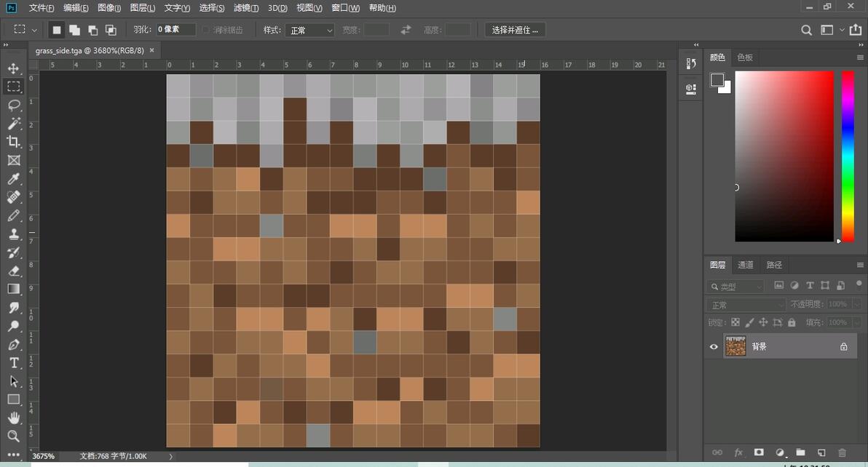868x467 pixels.
Task: Create a new layer
Action: point(821,452)
